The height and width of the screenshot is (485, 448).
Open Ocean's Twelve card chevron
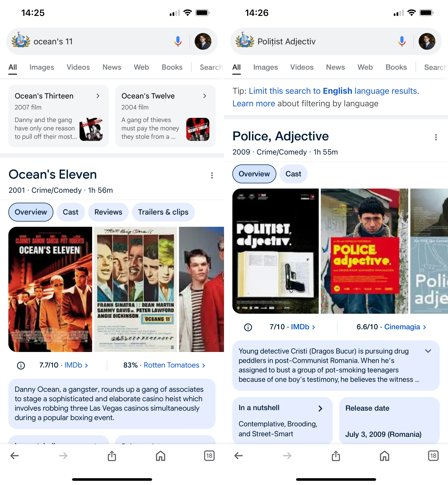tap(205, 96)
